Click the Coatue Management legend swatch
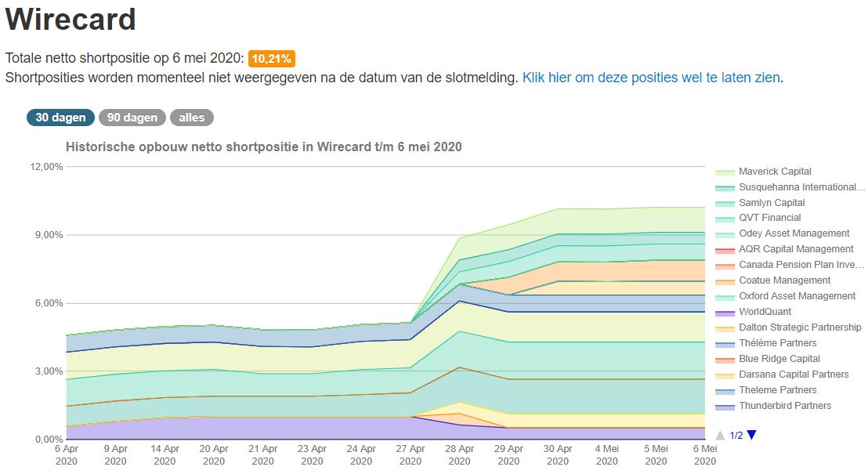The height and width of the screenshot is (474, 868). 724,280
